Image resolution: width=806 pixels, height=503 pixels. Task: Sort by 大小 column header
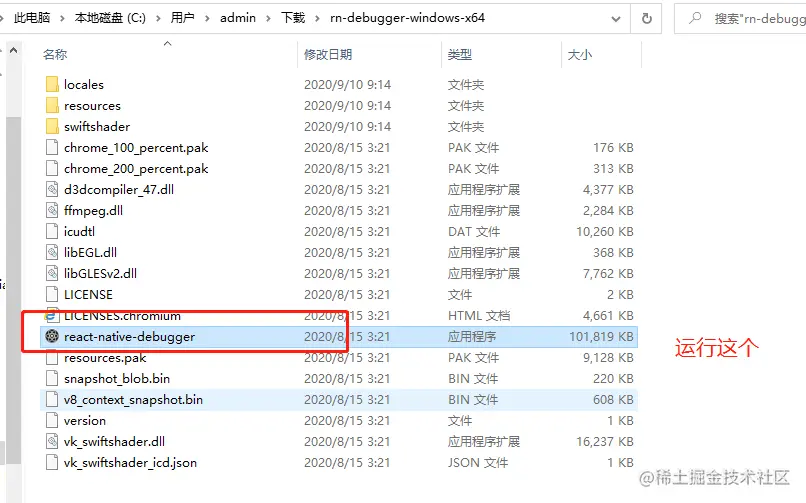pyautogui.click(x=580, y=54)
